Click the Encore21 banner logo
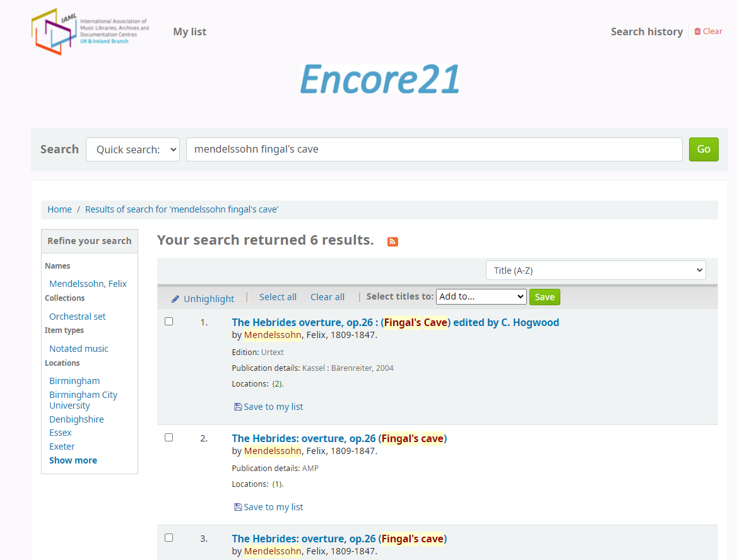This screenshot has width=737, height=560. click(379, 79)
